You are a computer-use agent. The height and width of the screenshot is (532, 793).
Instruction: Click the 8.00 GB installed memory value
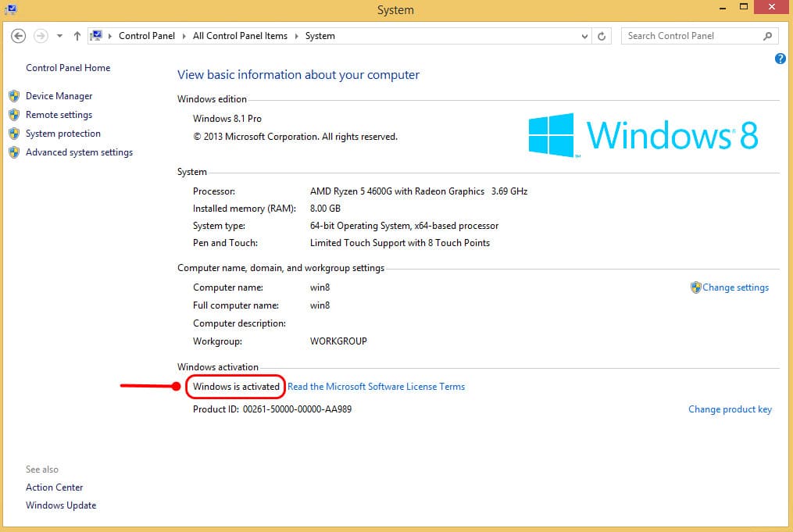[325, 209]
